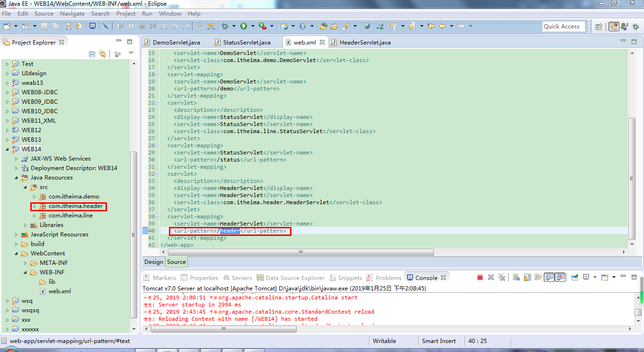Open the Markers view tab
The image size is (644, 352).
[x=160, y=278]
